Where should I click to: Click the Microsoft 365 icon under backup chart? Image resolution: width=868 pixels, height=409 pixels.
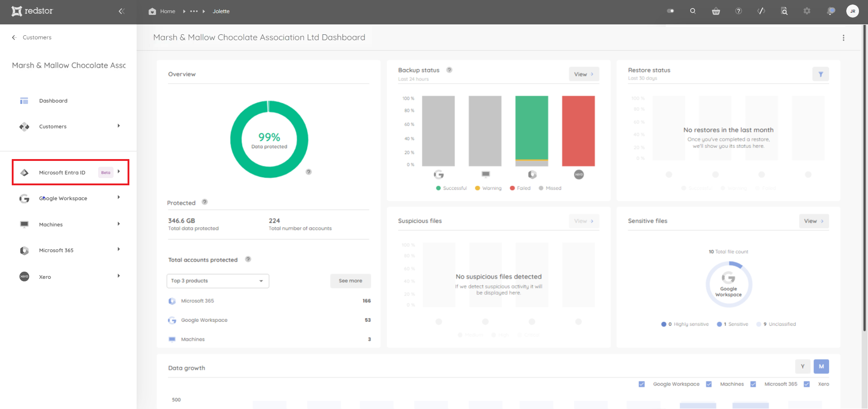532,174
